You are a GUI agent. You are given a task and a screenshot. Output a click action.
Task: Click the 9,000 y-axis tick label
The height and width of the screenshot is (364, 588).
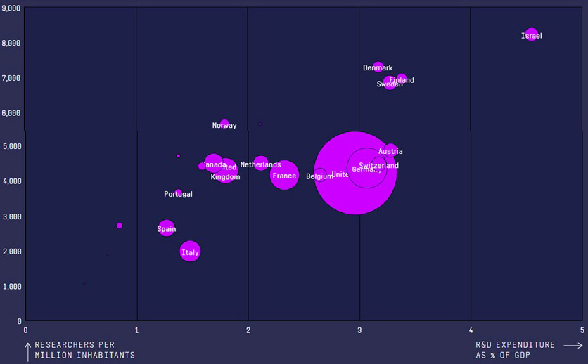pyautogui.click(x=11, y=8)
